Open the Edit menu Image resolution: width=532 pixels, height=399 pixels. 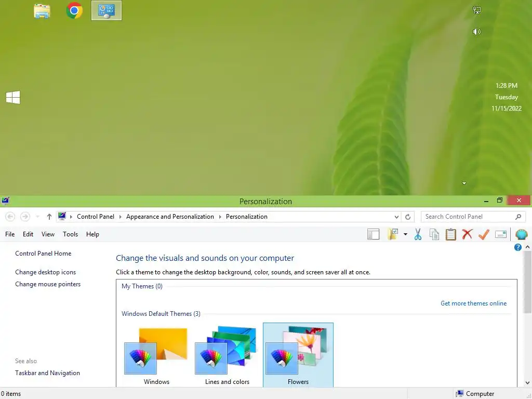coord(28,234)
